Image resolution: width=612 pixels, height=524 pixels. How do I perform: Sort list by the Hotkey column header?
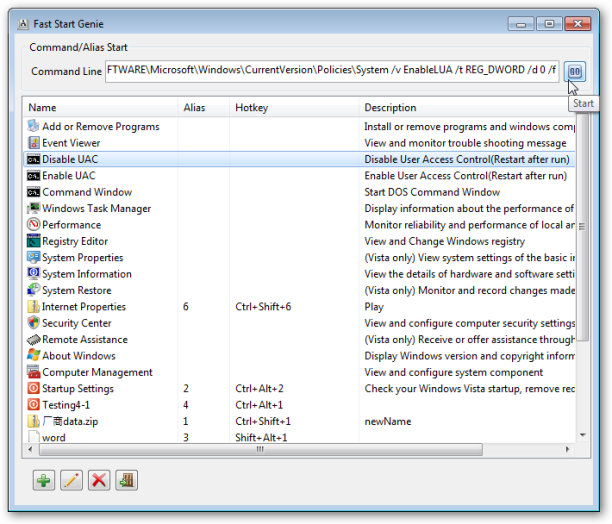294,108
